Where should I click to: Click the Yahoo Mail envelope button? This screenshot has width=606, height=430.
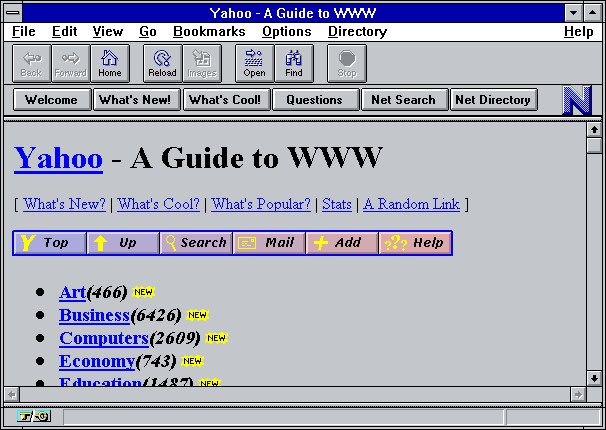(x=269, y=243)
